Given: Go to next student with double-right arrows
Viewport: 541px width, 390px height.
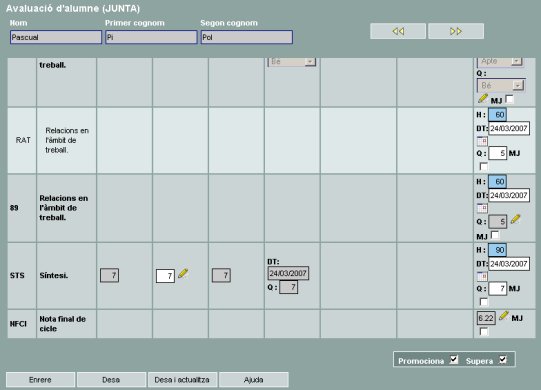Looking at the screenshot, I should pos(456,31).
